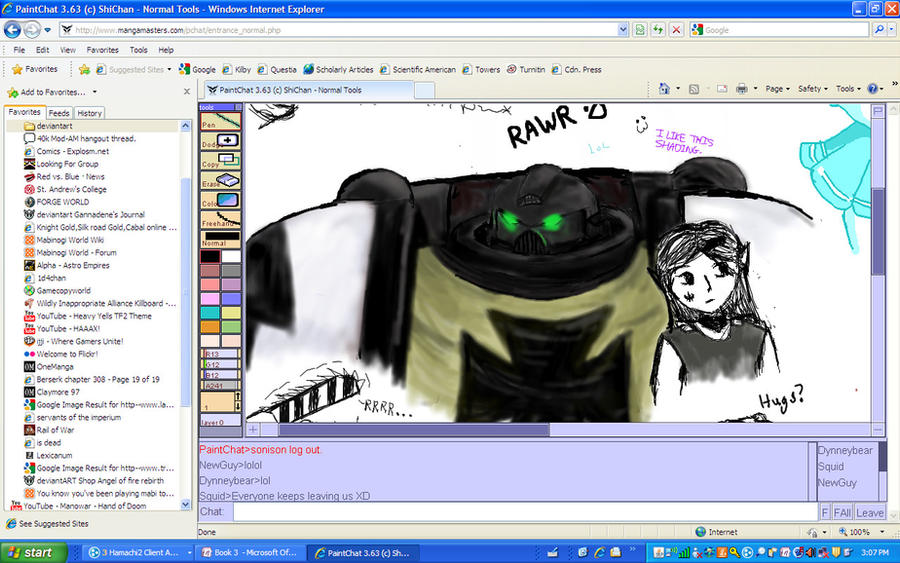Pick the black color swatch
This screenshot has width=900, height=563.
pos(210,257)
